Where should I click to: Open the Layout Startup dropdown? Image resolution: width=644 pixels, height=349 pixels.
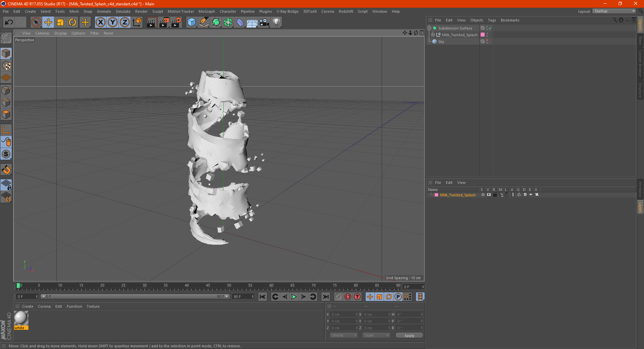pos(614,11)
